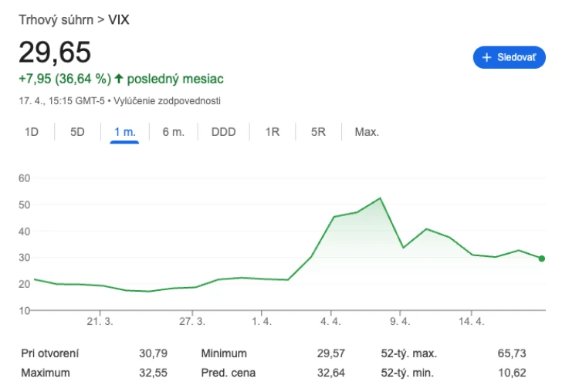Switch to the 1R yearly tab
The image size is (579, 392).
pyautogui.click(x=273, y=132)
